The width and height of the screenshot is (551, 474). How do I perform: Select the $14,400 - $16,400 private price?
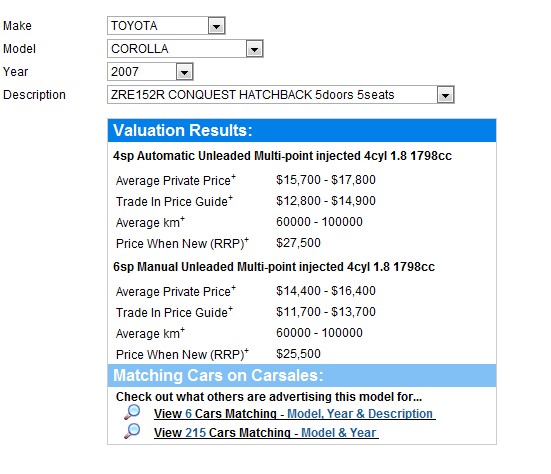(326, 291)
